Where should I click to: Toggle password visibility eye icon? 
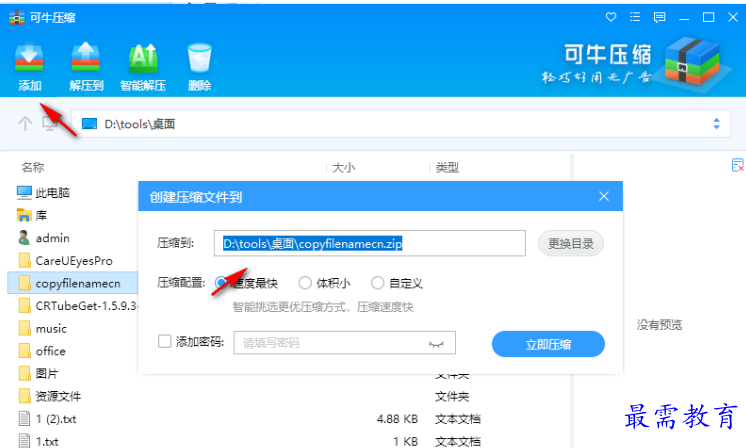(435, 343)
